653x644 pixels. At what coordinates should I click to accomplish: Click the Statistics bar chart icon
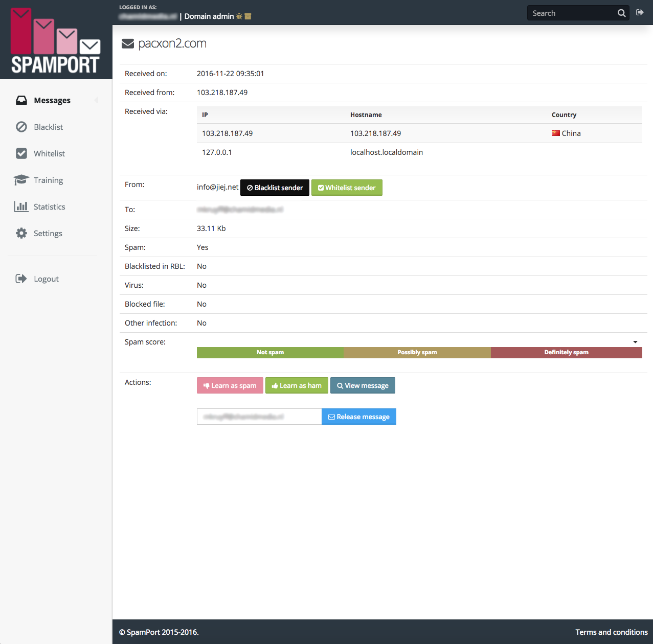21,206
